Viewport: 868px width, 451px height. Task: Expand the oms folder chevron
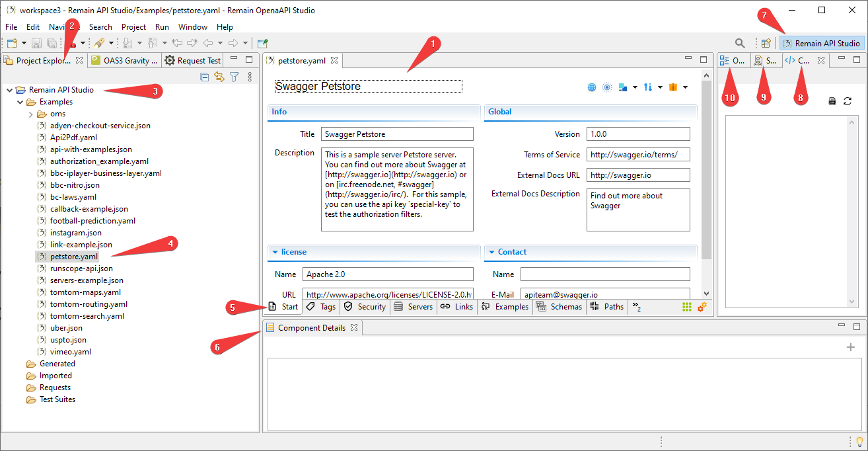[x=30, y=114]
